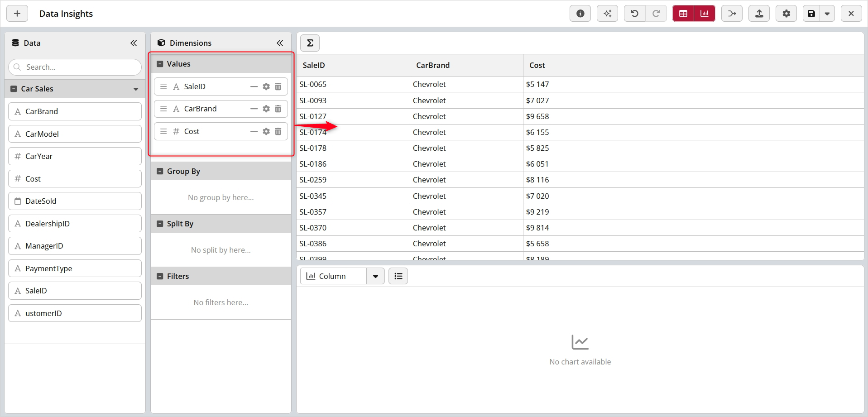Open settings gear for SaleID value
868x417 pixels.
pyautogui.click(x=266, y=86)
